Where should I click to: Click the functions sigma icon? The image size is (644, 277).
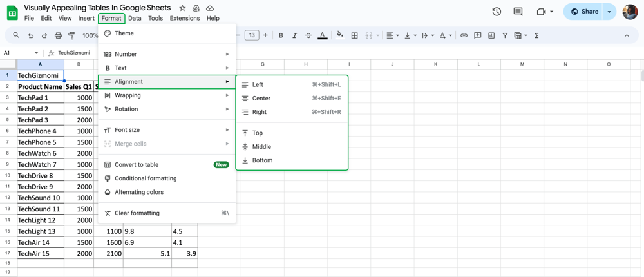pyautogui.click(x=536, y=35)
